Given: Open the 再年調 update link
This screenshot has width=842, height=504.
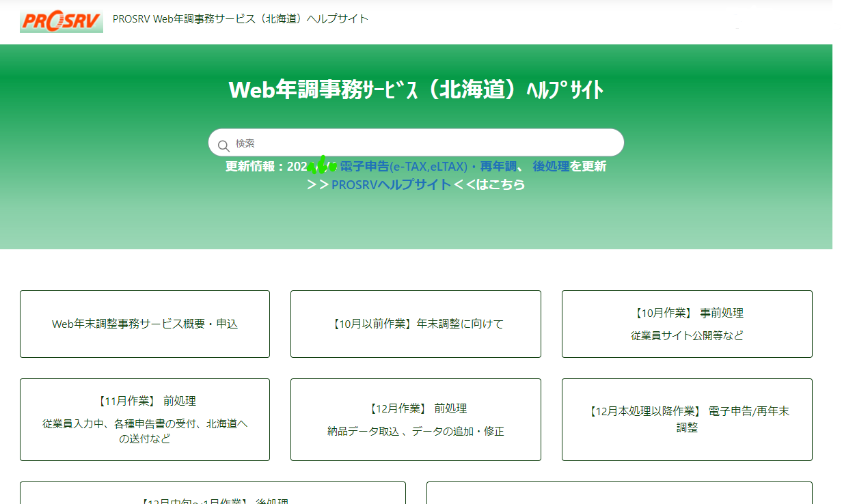Looking at the screenshot, I should click(x=498, y=166).
